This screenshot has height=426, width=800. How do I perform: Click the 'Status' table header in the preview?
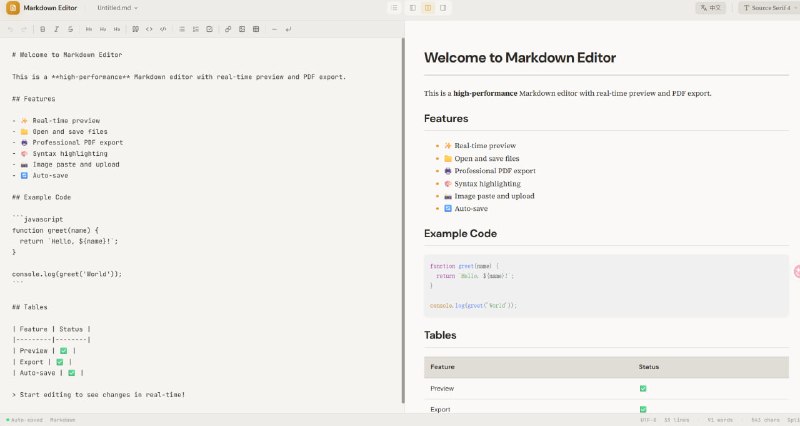pos(648,367)
